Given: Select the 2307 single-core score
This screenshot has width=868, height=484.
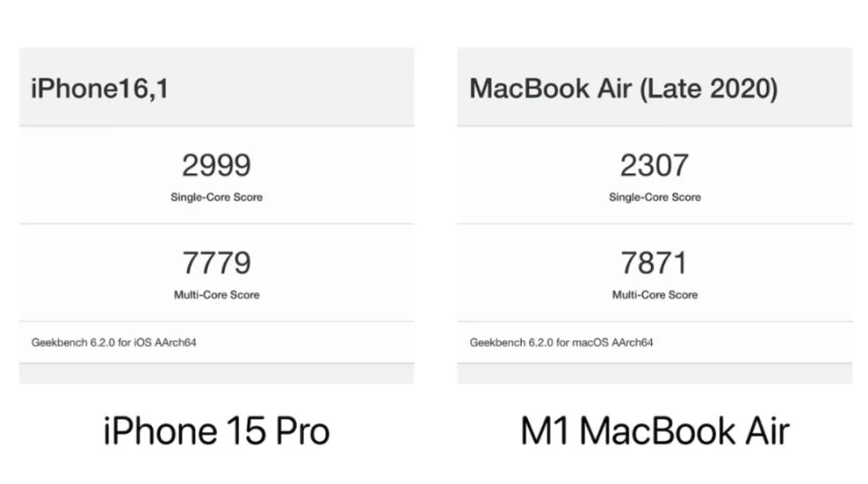Looking at the screenshot, I should [654, 166].
